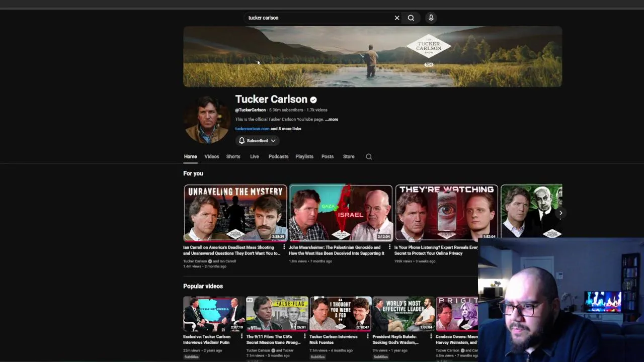The image size is (644, 362).
Task: Open the Shorts tab
Action: pyautogui.click(x=233, y=156)
